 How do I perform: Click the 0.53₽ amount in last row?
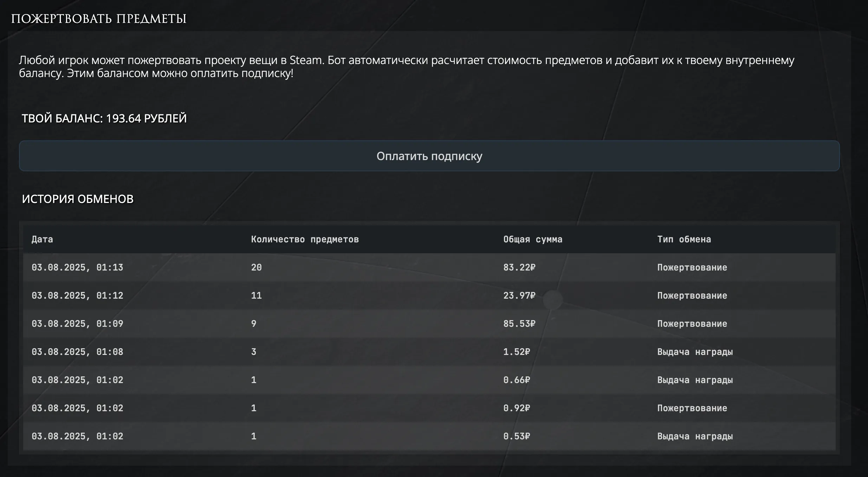(x=517, y=437)
